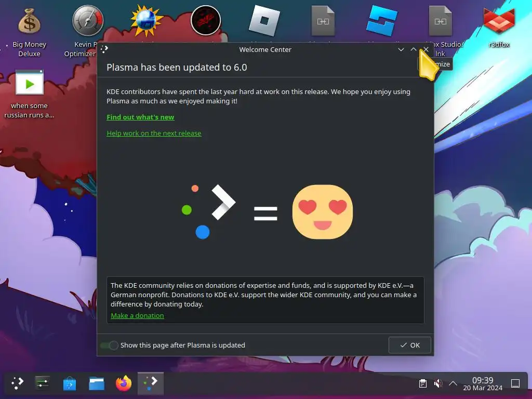Launch Firefox from the taskbar

coord(124,383)
